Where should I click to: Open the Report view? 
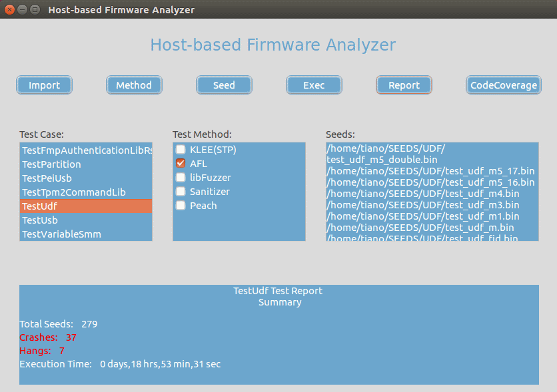tap(404, 85)
